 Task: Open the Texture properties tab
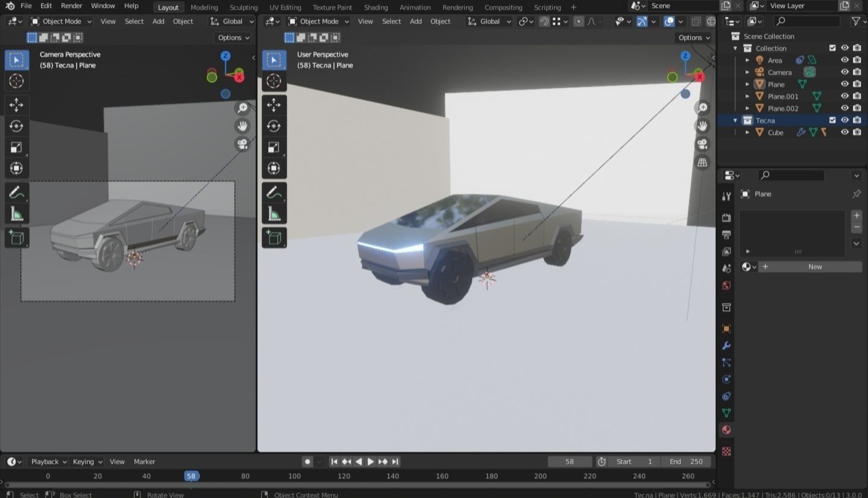[x=726, y=451]
